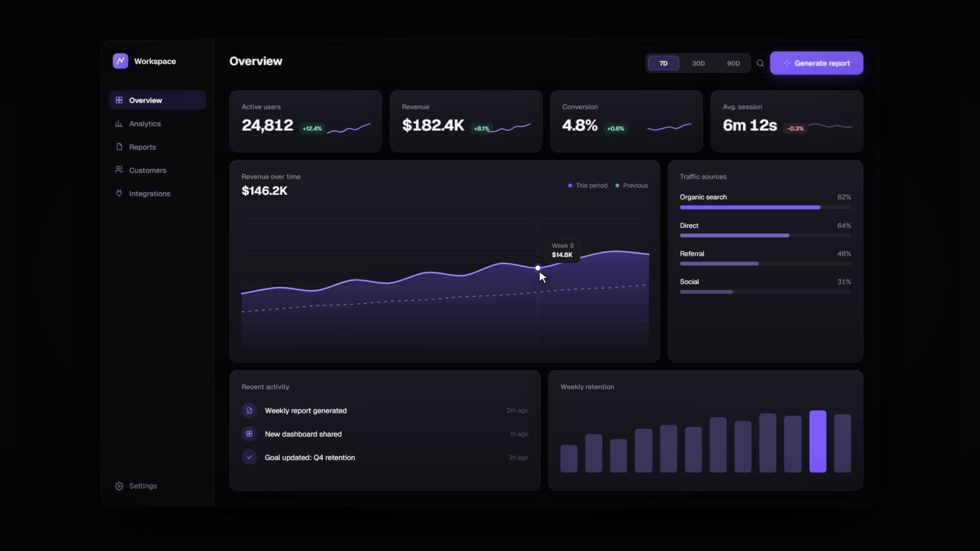Click the 2m ago timestamp
The width and height of the screenshot is (980, 551).
(517, 411)
